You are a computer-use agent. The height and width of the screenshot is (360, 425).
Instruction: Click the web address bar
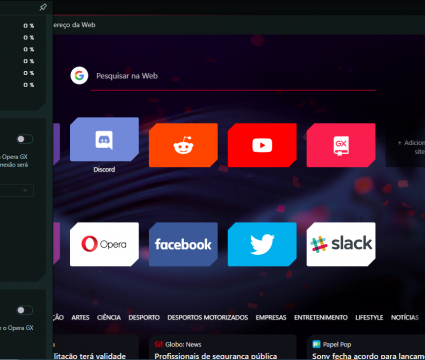pyautogui.click(x=238, y=25)
